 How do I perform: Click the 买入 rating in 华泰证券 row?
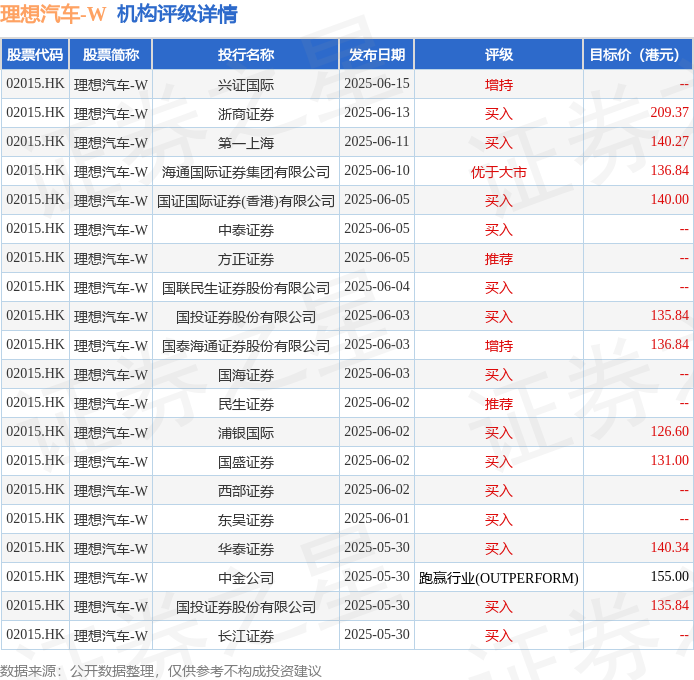pyautogui.click(x=498, y=549)
